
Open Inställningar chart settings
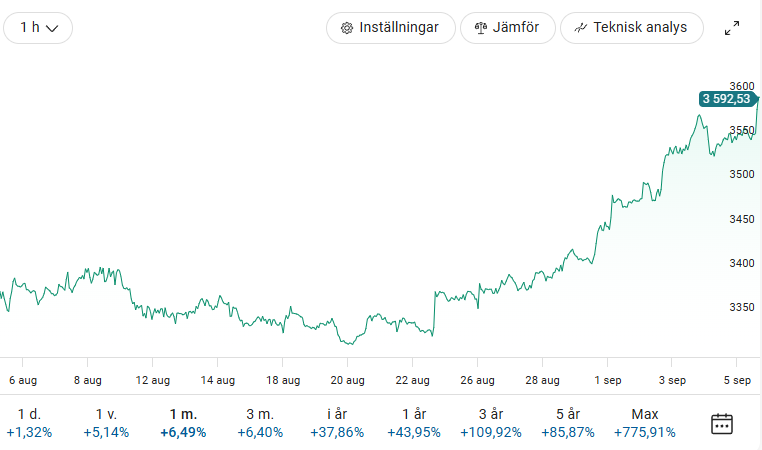click(x=390, y=28)
